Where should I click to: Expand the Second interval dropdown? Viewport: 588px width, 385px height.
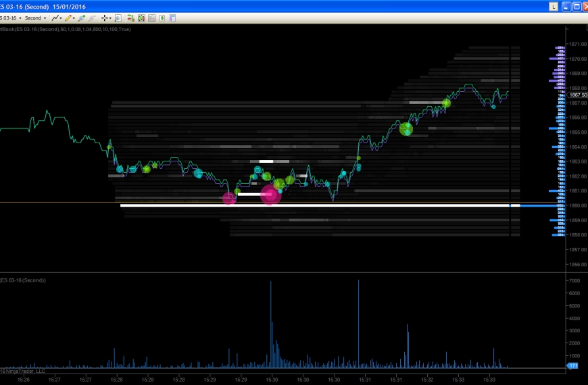click(x=45, y=18)
